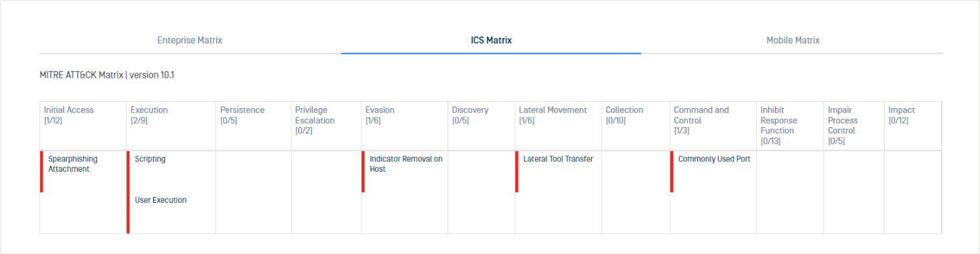Click the Persistence column header
This screenshot has width=980, height=254.
(x=254, y=126)
